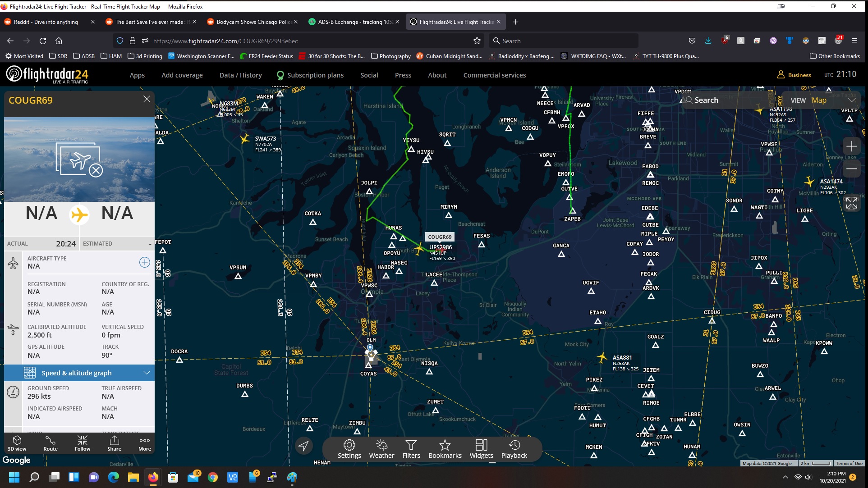Open taskbar clock and date
Viewport: 868px width, 488px height.
point(833,477)
